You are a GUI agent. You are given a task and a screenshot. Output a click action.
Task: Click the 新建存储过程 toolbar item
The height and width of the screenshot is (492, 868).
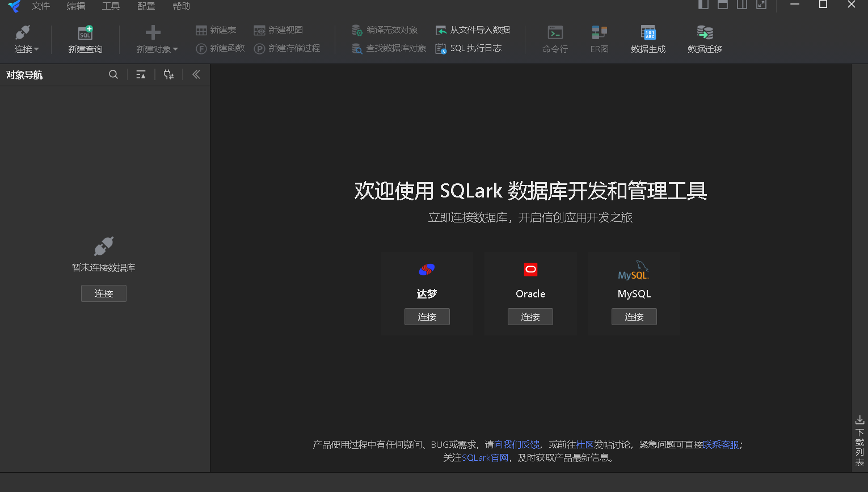point(287,49)
